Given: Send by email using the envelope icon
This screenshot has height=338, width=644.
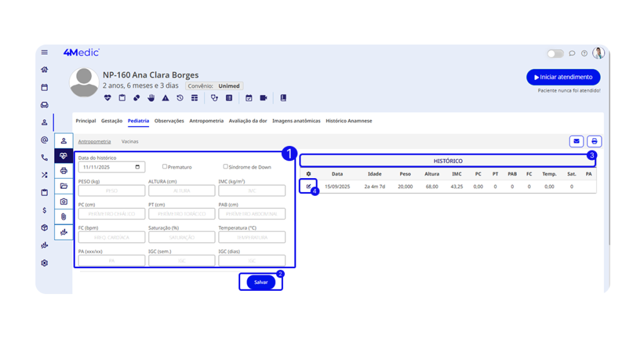Looking at the screenshot, I should 576,141.
